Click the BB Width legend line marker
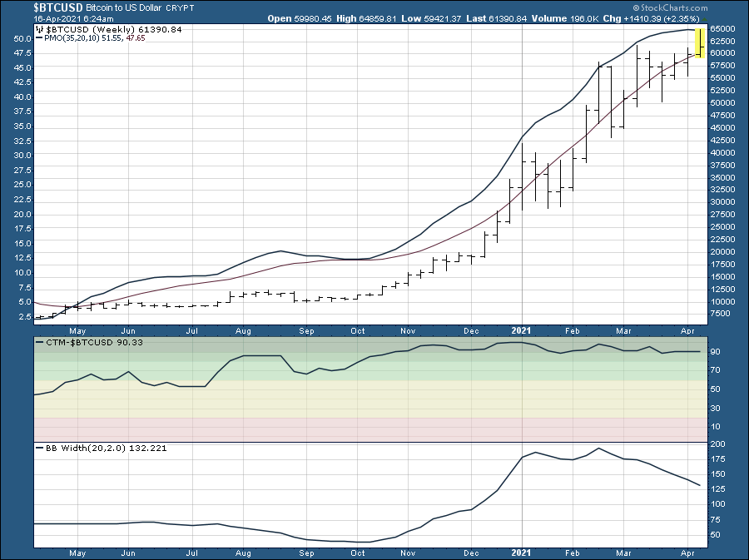This screenshot has height=560, width=749. pos(39,448)
